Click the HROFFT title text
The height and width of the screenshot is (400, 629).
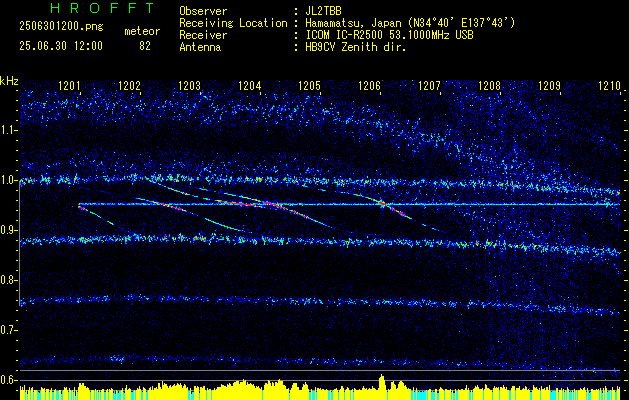[x=102, y=8]
